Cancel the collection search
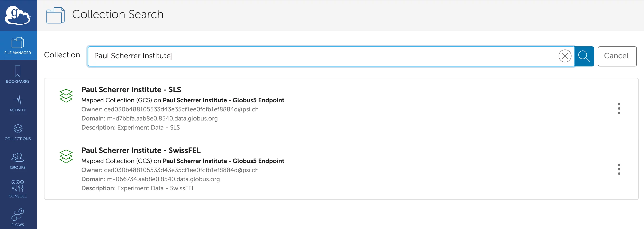Image resolution: width=644 pixels, height=229 pixels. [617, 56]
